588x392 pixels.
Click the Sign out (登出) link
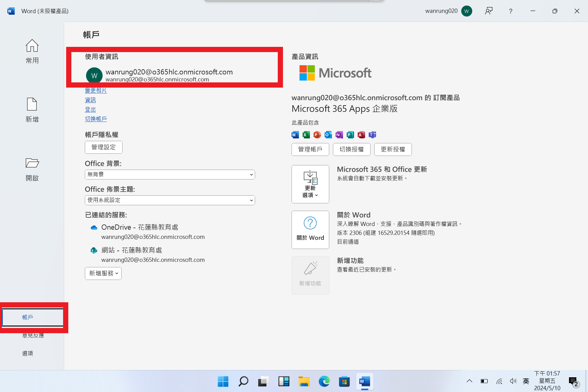pos(90,109)
